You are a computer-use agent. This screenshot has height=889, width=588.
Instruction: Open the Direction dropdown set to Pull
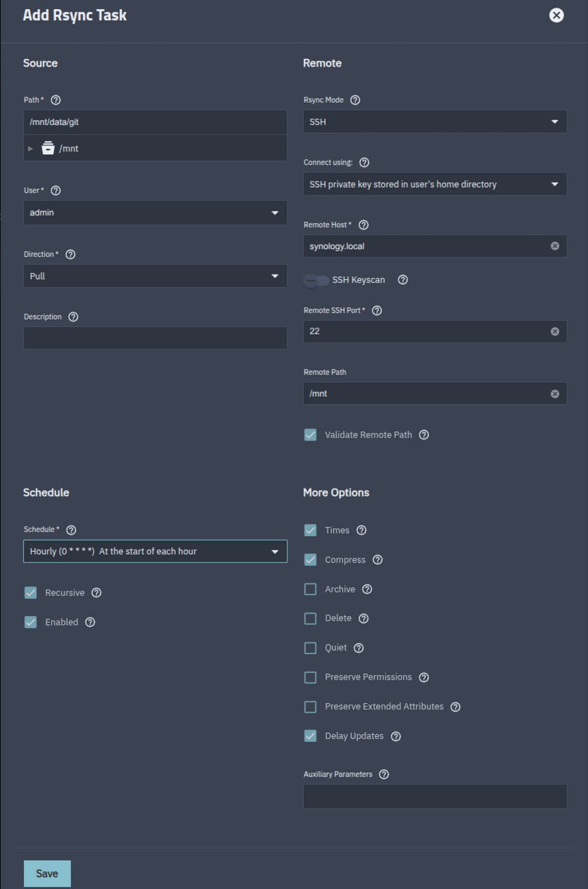155,276
